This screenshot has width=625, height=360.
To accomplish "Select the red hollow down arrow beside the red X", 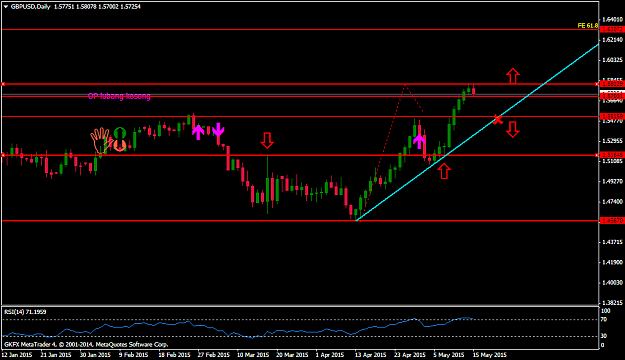I will [513, 130].
